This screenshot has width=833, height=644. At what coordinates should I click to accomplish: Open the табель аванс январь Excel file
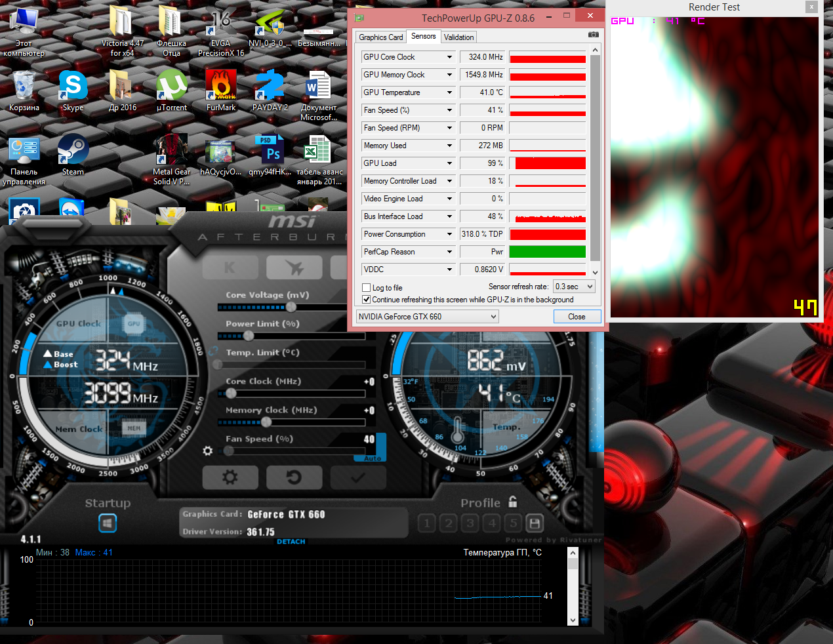319,160
